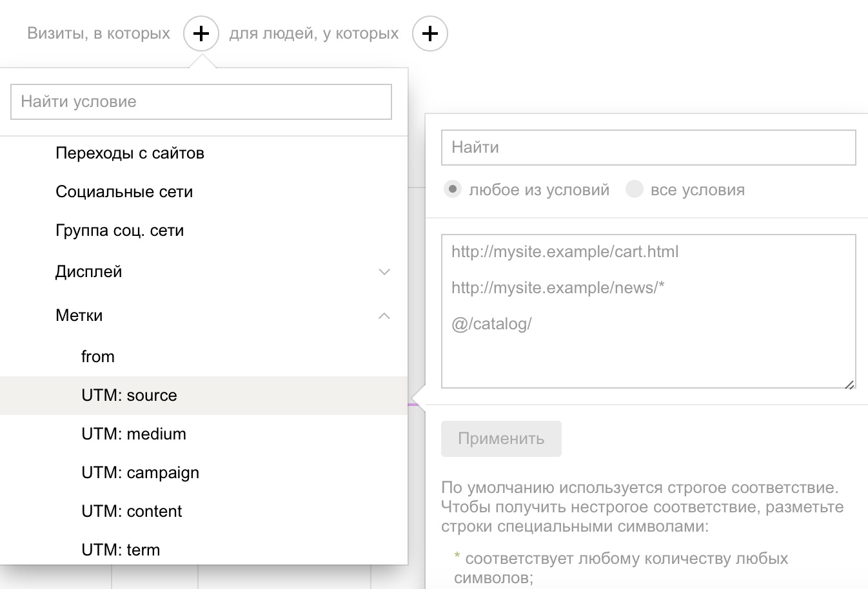Click the "Найти условие" search field
The image size is (868, 589).
click(201, 101)
